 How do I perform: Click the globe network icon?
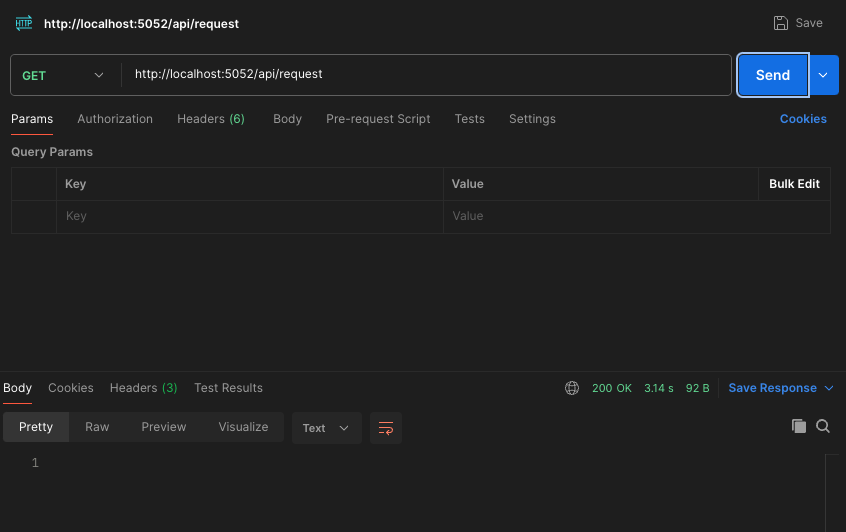pyautogui.click(x=572, y=388)
